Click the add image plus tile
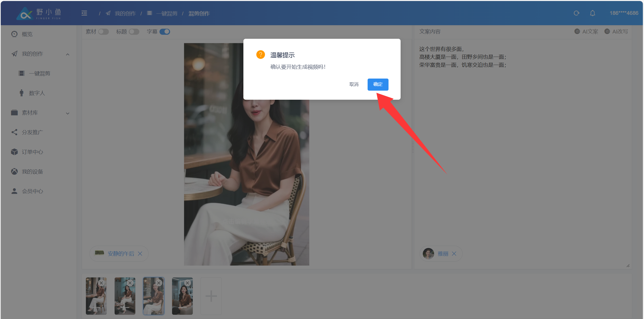Viewport: 644px width, 319px height. [211, 296]
